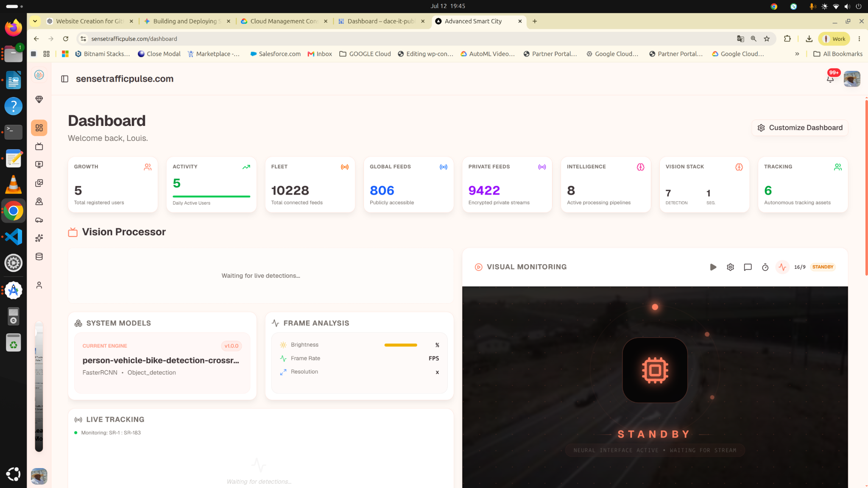This screenshot has width=868, height=488.
Task: Open the database icon in sidebar
Action: [x=39, y=257]
